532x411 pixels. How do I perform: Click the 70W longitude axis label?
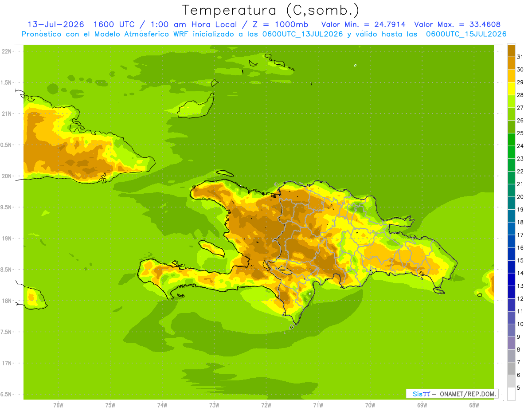(x=370, y=405)
